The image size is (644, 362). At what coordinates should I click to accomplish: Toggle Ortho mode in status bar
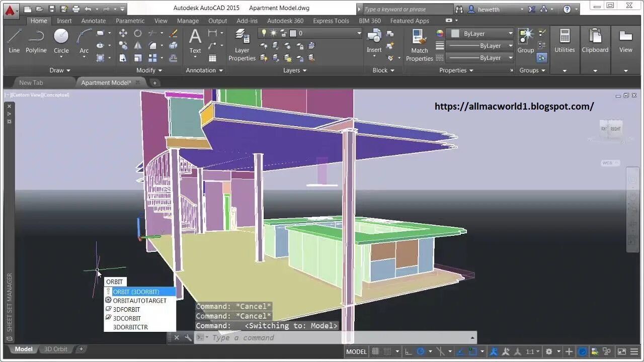[409, 351]
